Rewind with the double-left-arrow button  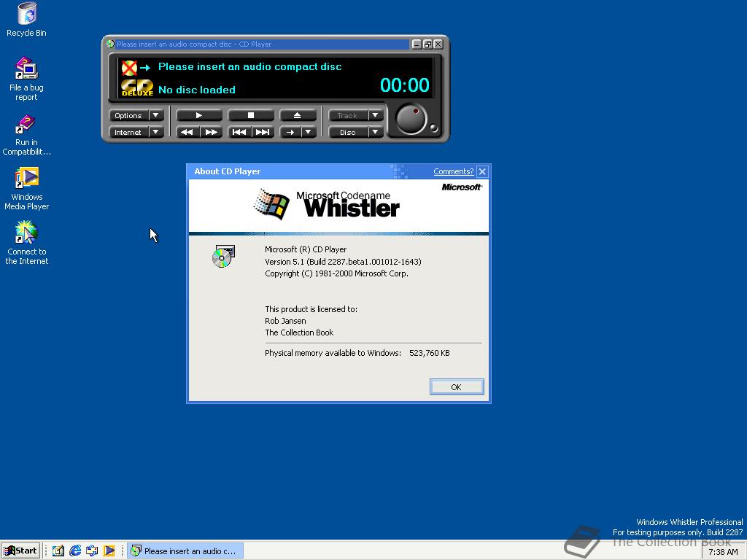click(x=187, y=132)
